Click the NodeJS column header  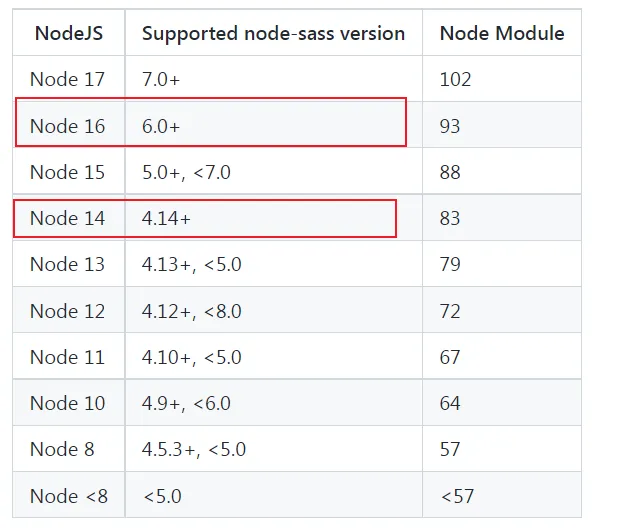[68, 33]
